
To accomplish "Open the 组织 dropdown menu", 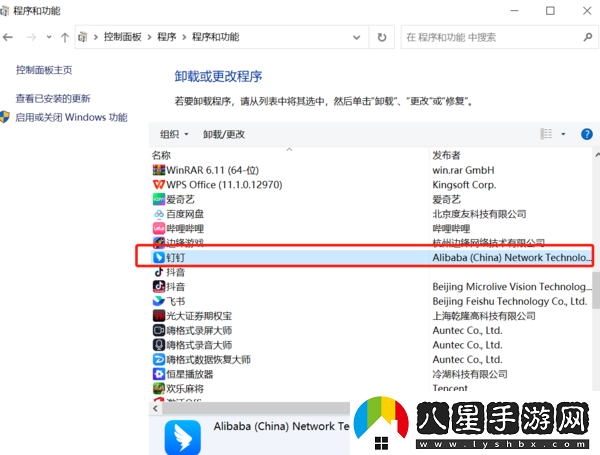I will [x=174, y=134].
